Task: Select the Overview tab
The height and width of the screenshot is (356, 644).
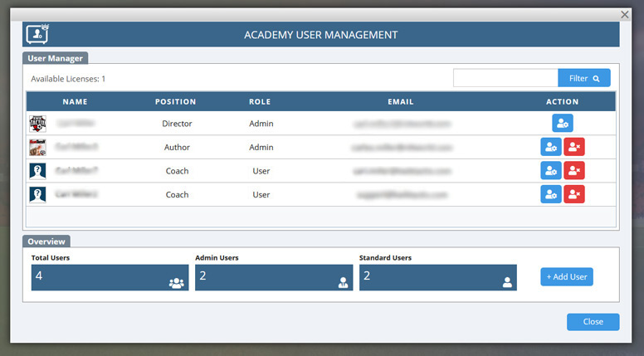Action: click(x=46, y=241)
